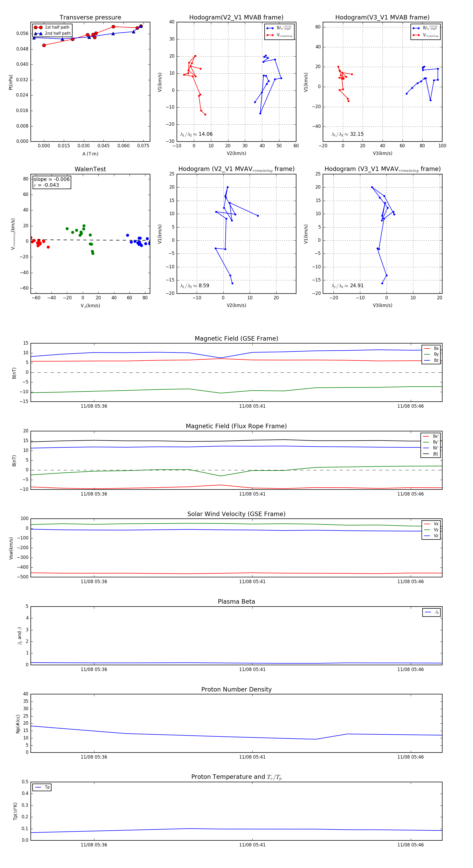Click the 'Vremaining(km/s)' y-axis label of WalenTest

[13, 234]
